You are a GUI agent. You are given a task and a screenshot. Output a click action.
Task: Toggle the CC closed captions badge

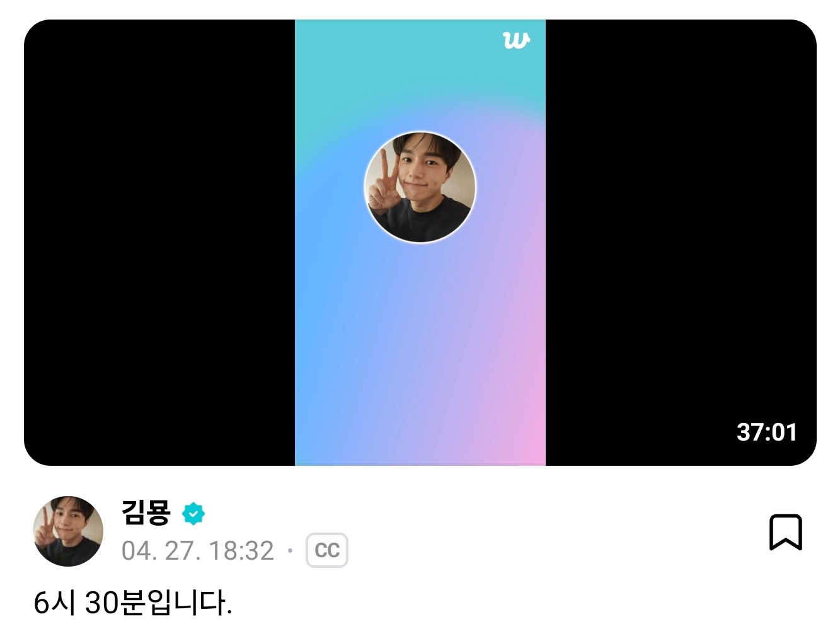click(327, 551)
